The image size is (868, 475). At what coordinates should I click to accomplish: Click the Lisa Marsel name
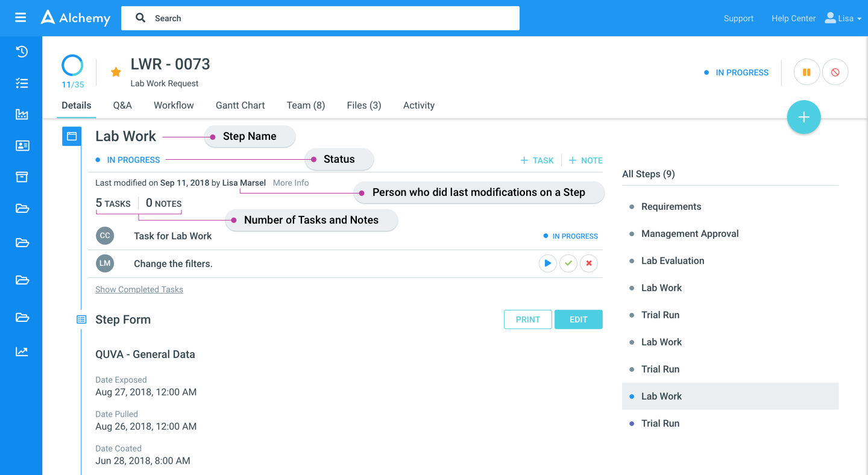tap(244, 183)
